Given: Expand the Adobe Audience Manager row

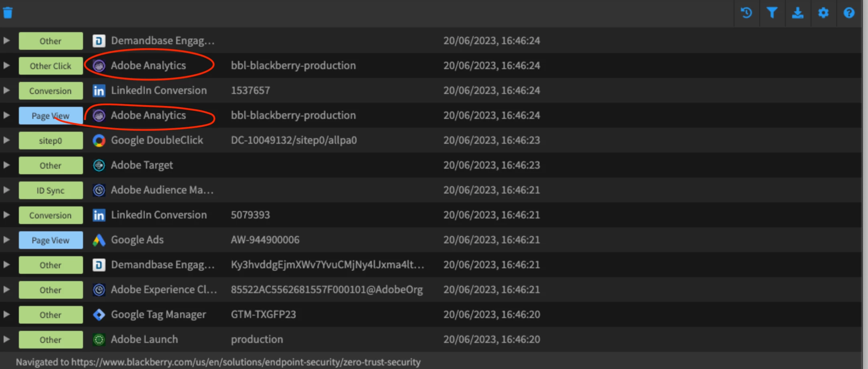Looking at the screenshot, I should click(6, 190).
